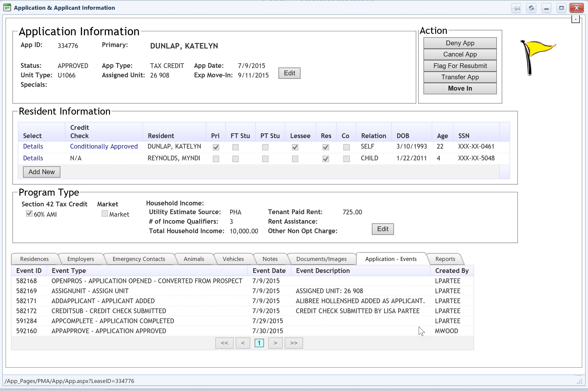Image resolution: width=588 pixels, height=391 pixels.
Task: Switch to the Employers tab
Action: click(80, 259)
